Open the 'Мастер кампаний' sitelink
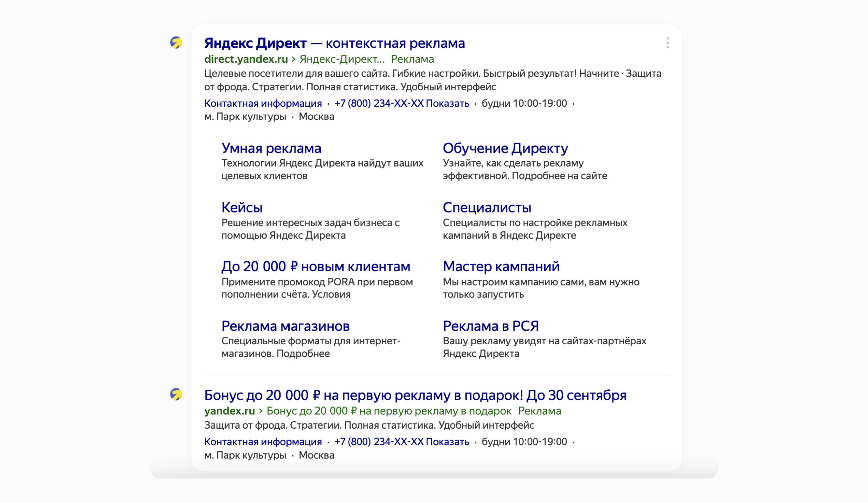The height and width of the screenshot is (503, 868). (x=501, y=266)
